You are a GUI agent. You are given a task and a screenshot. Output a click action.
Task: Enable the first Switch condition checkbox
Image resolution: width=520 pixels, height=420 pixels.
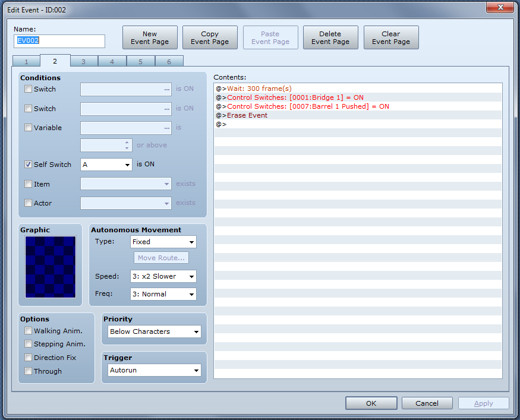(x=29, y=89)
